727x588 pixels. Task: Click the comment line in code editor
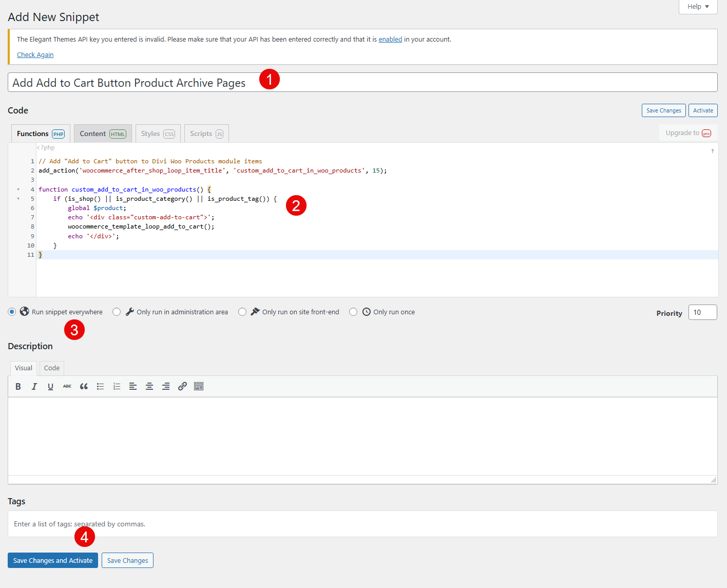coord(150,161)
